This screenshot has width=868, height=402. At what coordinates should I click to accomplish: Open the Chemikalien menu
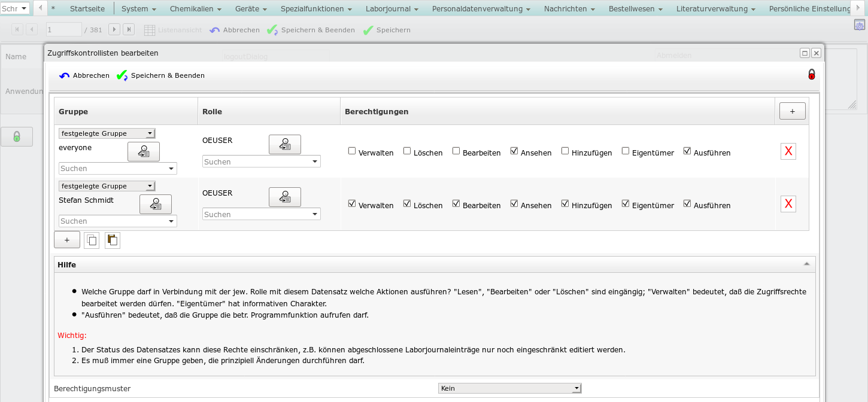[195, 9]
